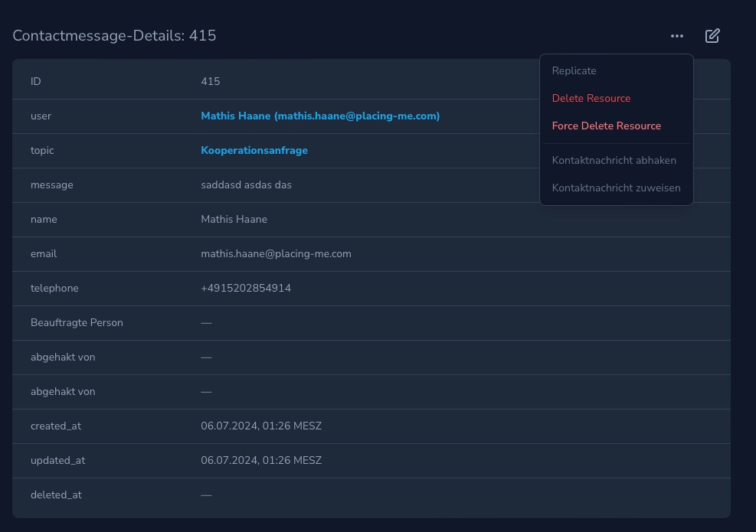Viewport: 756px width, 532px height.
Task: Click the edit pencil icon
Action: 712,36
